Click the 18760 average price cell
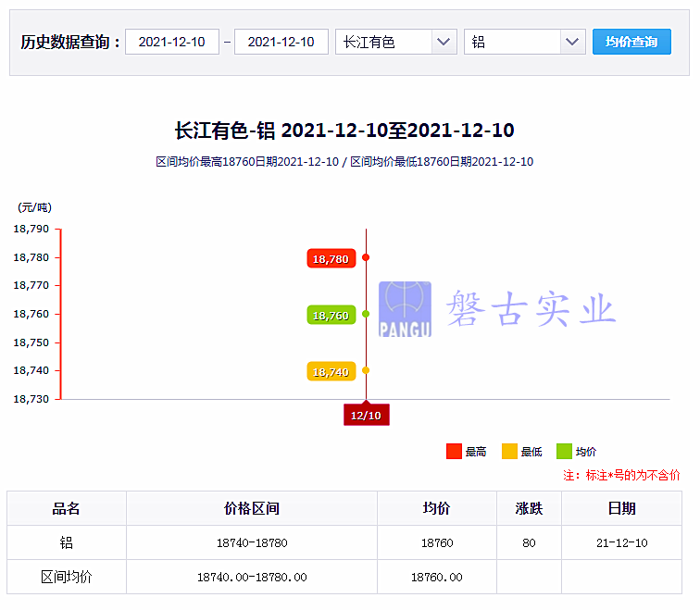Viewport: 700px width, 610px height. pyautogui.click(x=437, y=542)
